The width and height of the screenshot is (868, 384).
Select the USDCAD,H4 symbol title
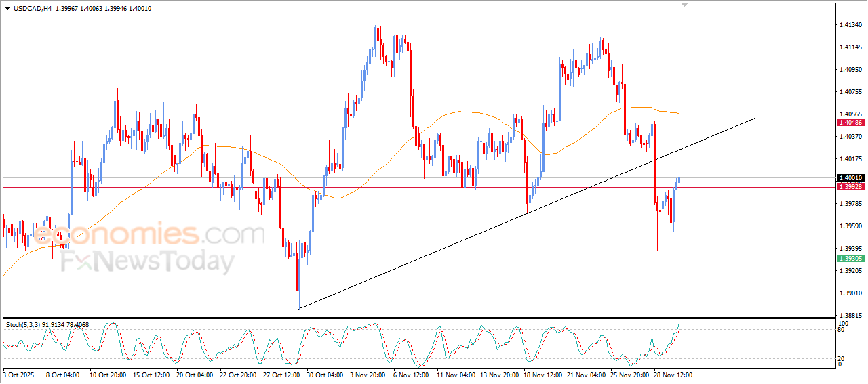(x=33, y=8)
